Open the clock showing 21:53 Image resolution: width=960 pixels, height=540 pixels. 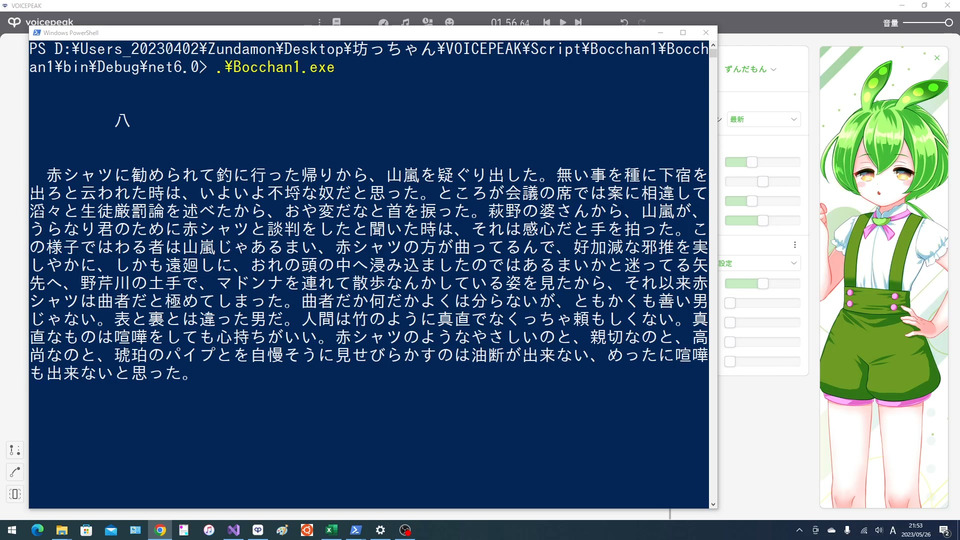[916, 530]
